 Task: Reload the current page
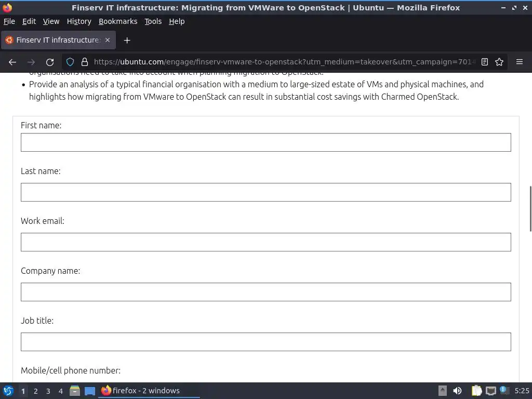50,62
